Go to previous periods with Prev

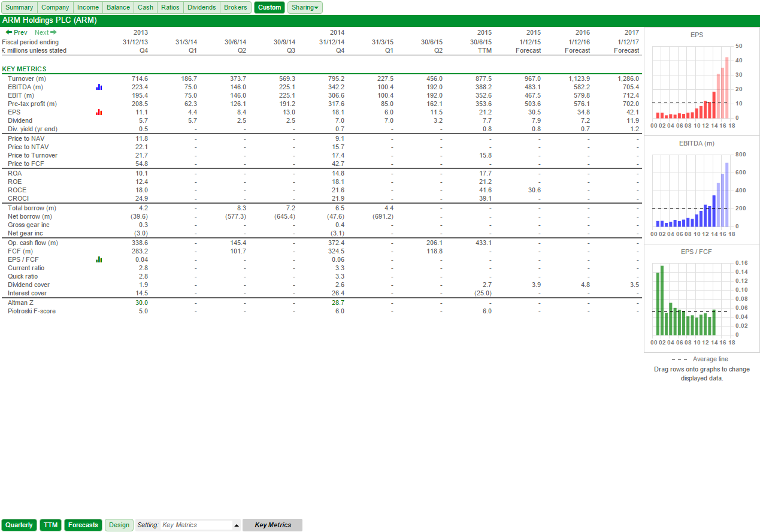pos(16,32)
